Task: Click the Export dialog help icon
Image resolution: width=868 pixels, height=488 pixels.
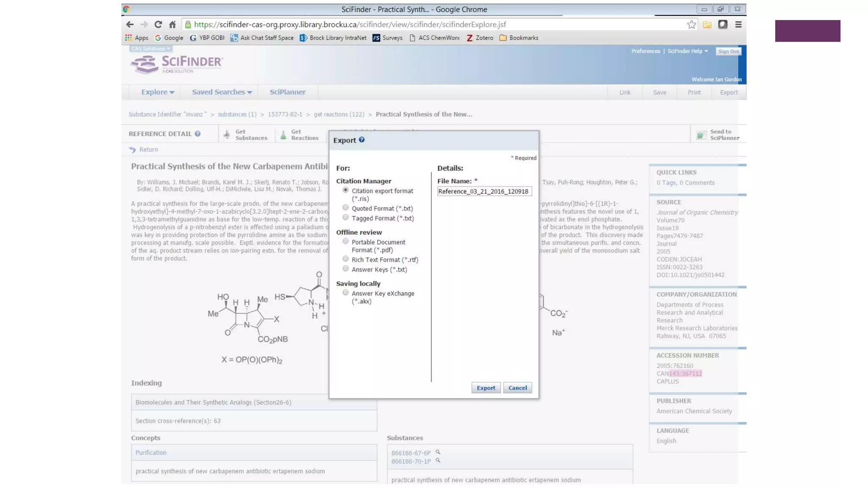Action: pyautogui.click(x=362, y=140)
